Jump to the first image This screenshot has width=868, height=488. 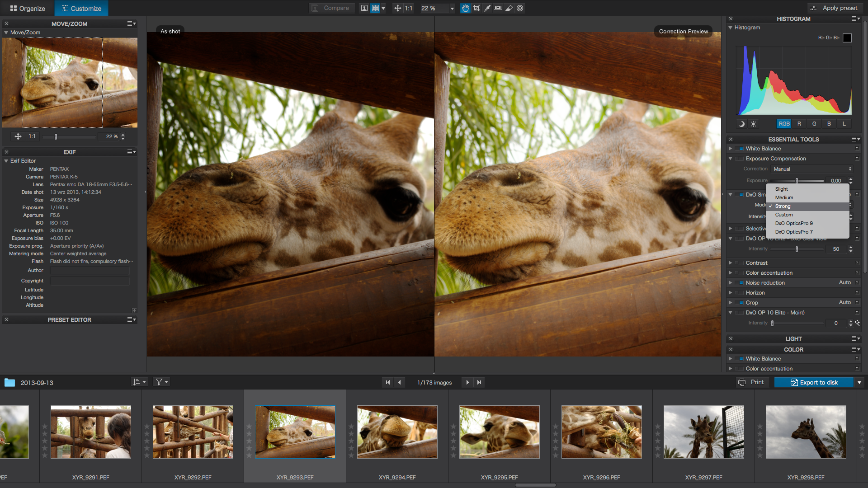point(388,382)
